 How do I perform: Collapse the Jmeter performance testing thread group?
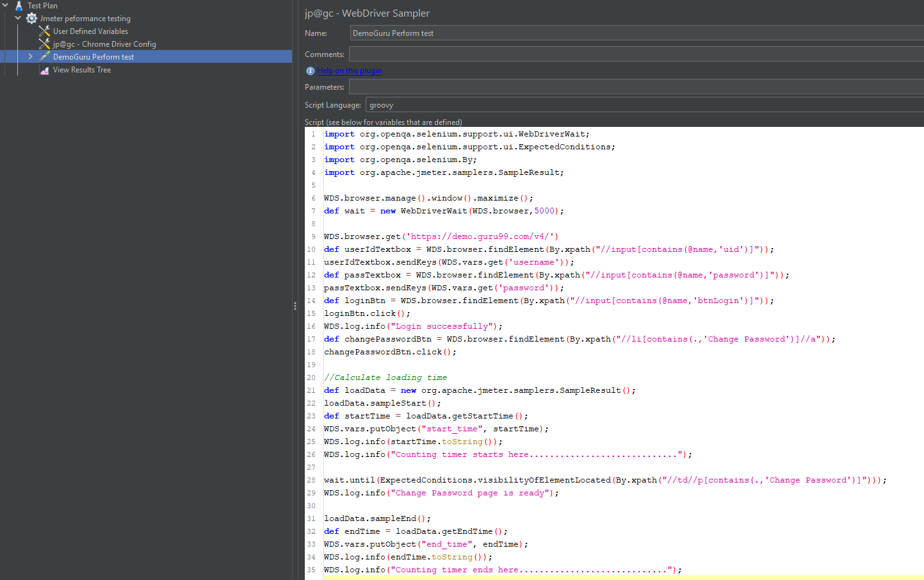click(x=18, y=18)
